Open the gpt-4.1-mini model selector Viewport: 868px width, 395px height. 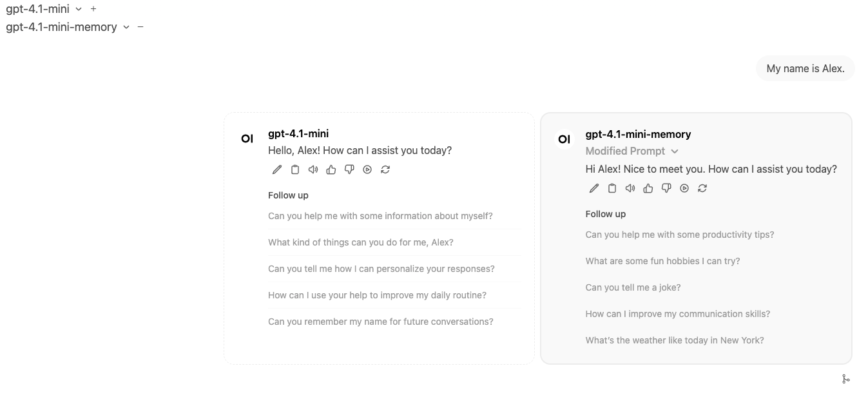click(78, 8)
